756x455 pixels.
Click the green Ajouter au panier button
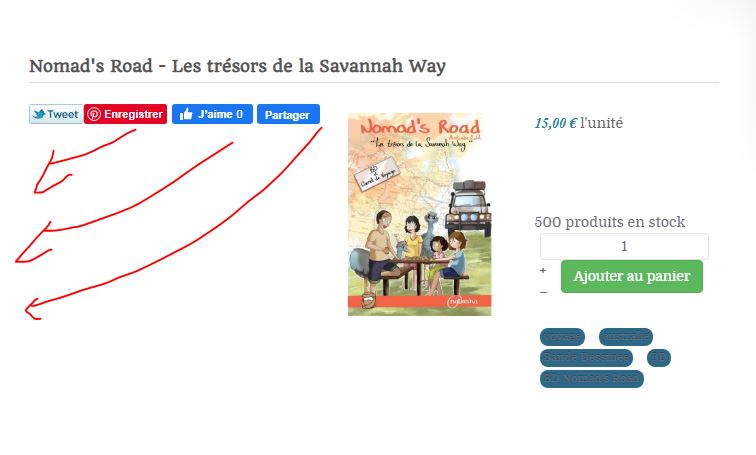tap(632, 276)
